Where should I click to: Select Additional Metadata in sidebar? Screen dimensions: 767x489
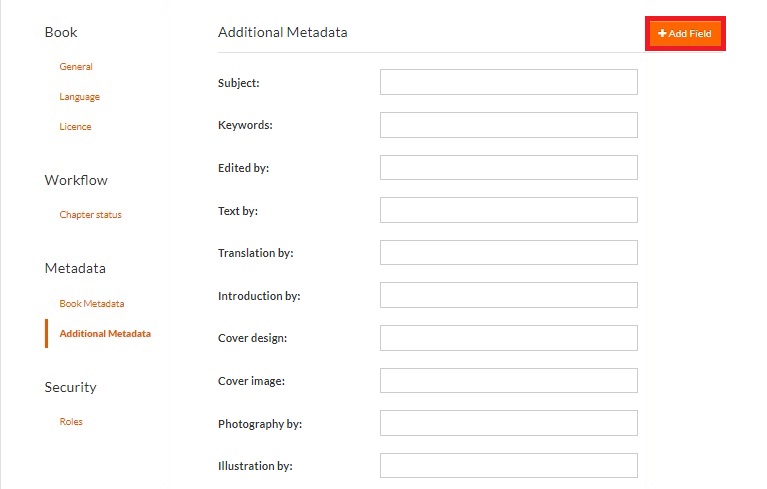click(105, 334)
